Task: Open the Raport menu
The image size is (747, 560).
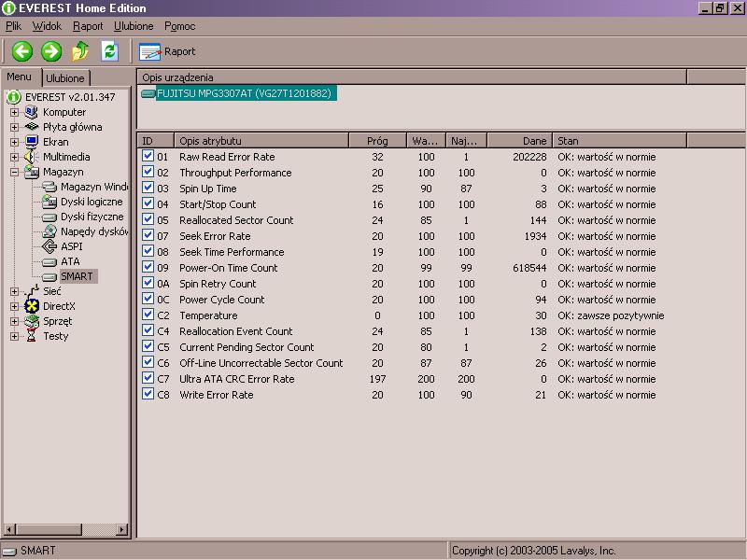Action: [x=88, y=26]
